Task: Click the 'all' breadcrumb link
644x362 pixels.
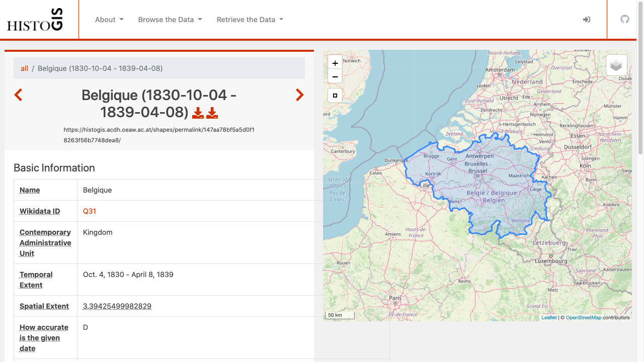Action: (x=24, y=68)
